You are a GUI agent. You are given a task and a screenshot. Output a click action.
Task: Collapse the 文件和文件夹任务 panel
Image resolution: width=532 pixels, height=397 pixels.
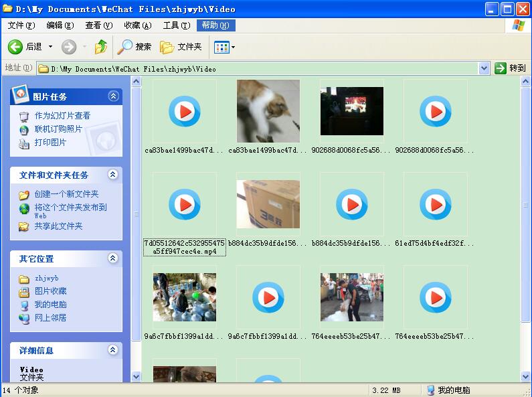[113, 175]
